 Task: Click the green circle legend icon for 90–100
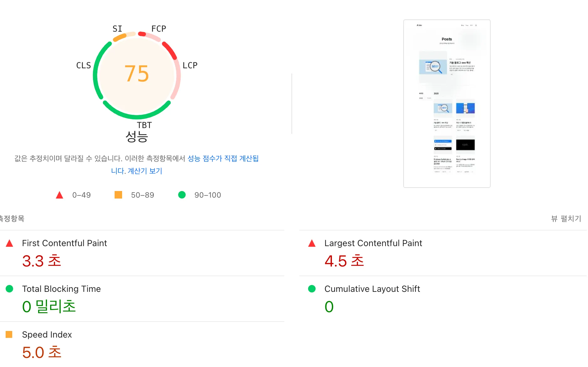pyautogui.click(x=182, y=195)
